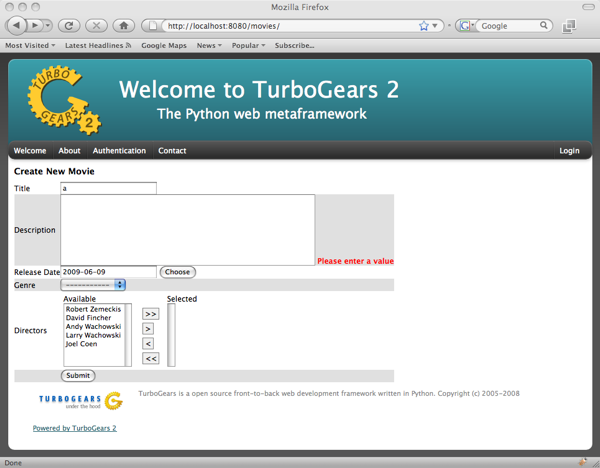Click the Stop loading X button
Screen dimensions: 600x468
click(96, 26)
